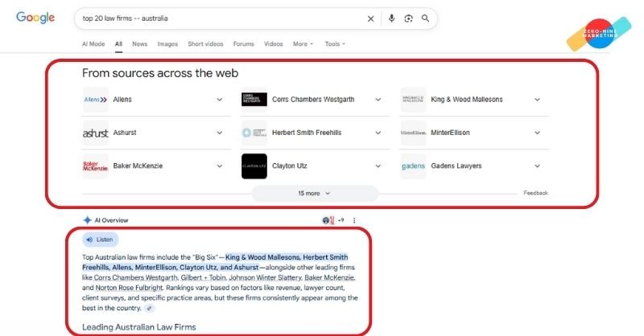Switch to Forums tab

point(244,44)
